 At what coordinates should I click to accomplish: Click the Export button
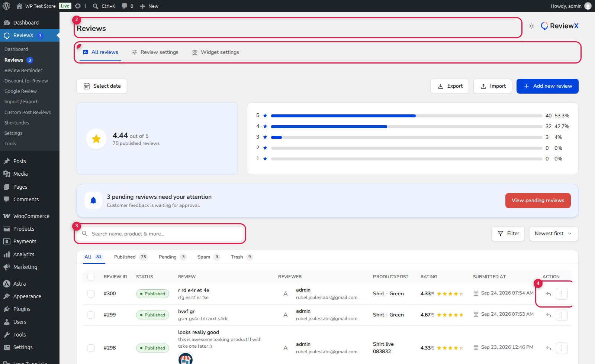coord(450,86)
